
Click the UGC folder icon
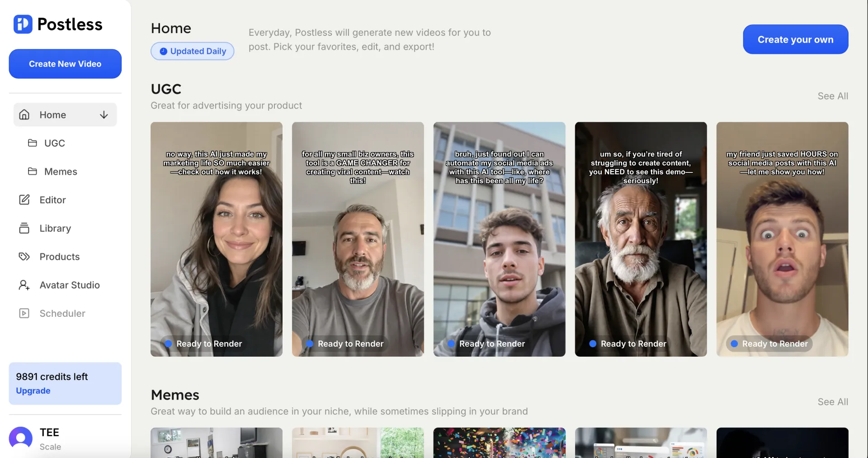tap(33, 143)
